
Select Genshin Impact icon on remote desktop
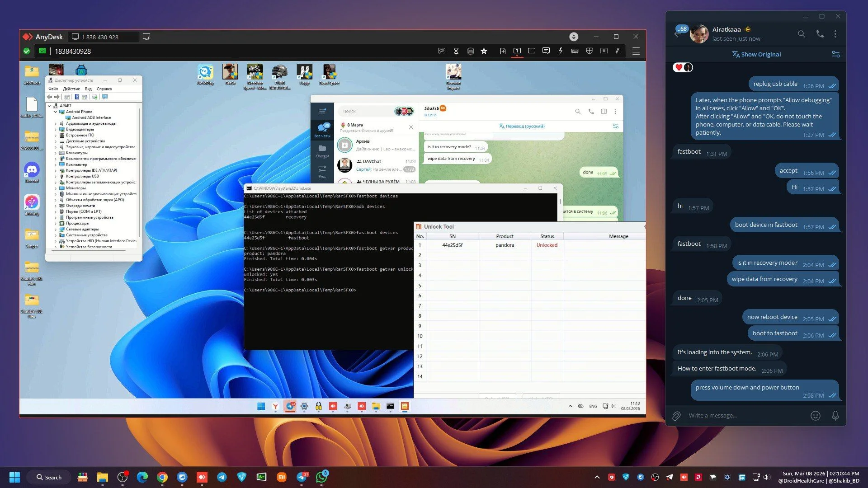(453, 77)
